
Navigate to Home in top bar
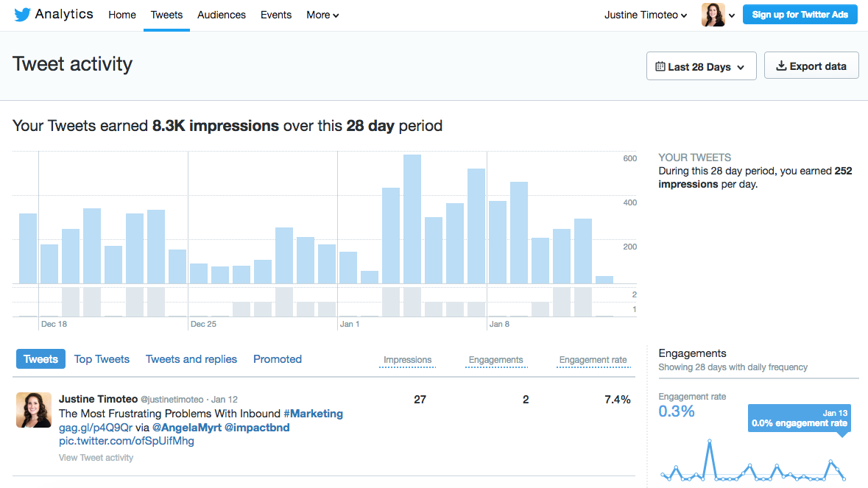[x=122, y=15]
